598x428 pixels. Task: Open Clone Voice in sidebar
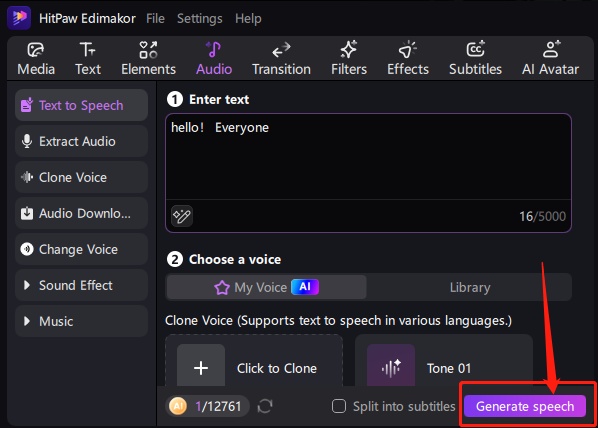coord(81,177)
